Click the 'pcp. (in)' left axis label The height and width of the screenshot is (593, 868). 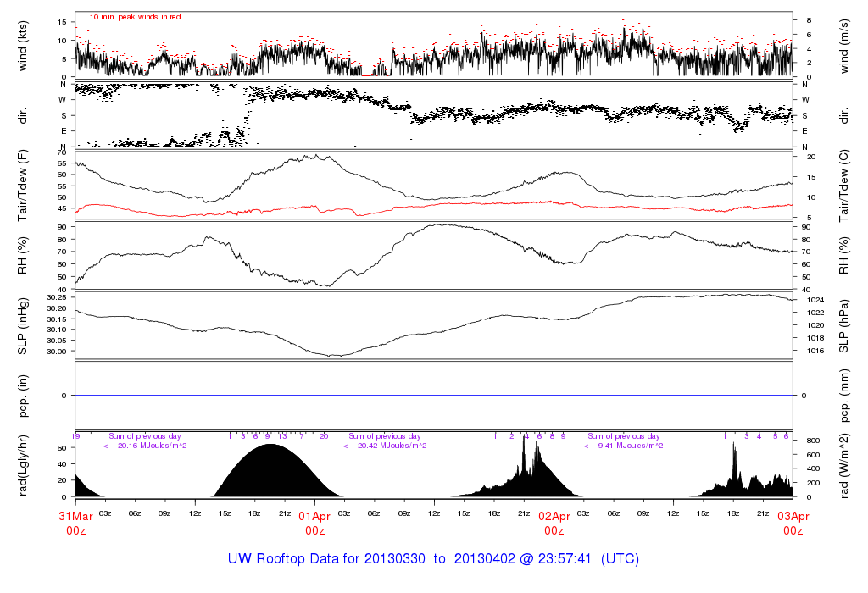coord(23,395)
